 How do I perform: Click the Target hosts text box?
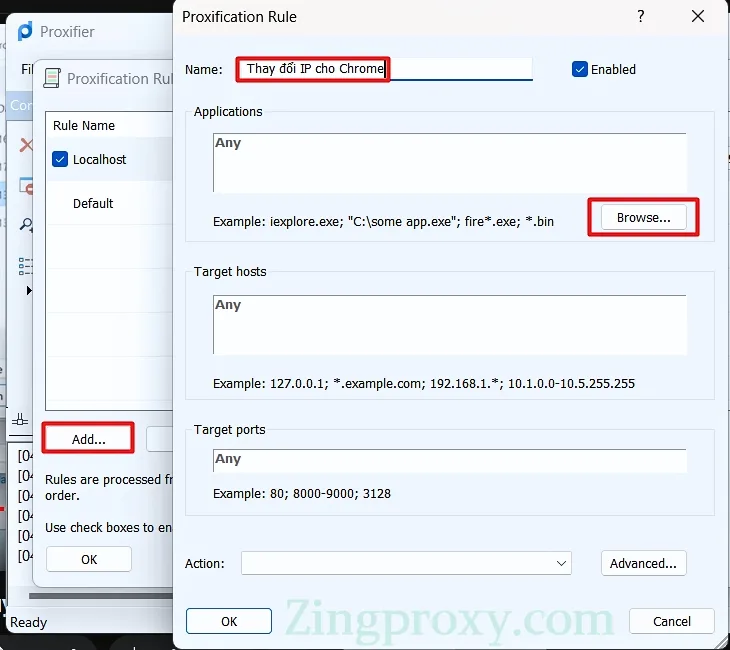[x=450, y=325]
